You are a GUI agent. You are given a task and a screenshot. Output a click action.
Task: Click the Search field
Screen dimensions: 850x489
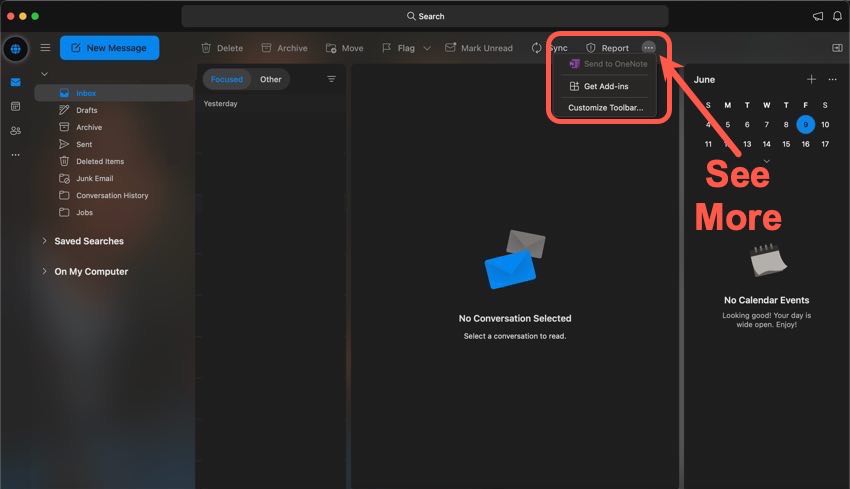coord(425,16)
